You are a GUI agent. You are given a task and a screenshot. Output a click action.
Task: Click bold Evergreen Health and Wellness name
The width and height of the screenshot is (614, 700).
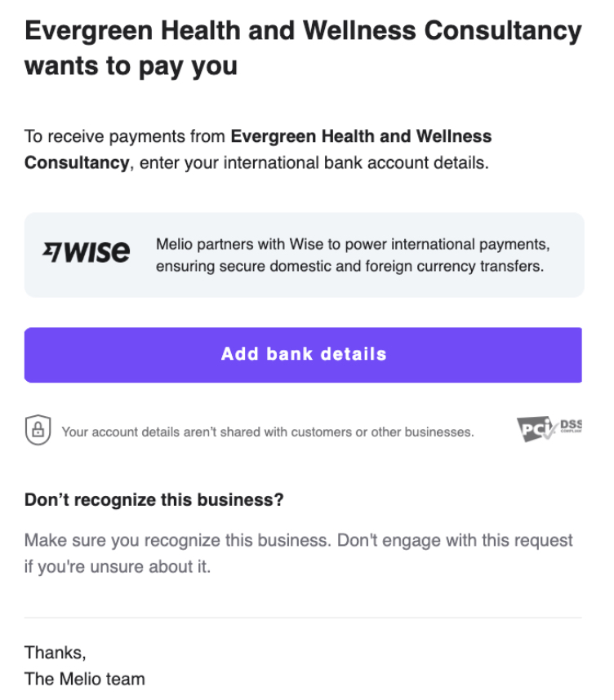(x=361, y=136)
